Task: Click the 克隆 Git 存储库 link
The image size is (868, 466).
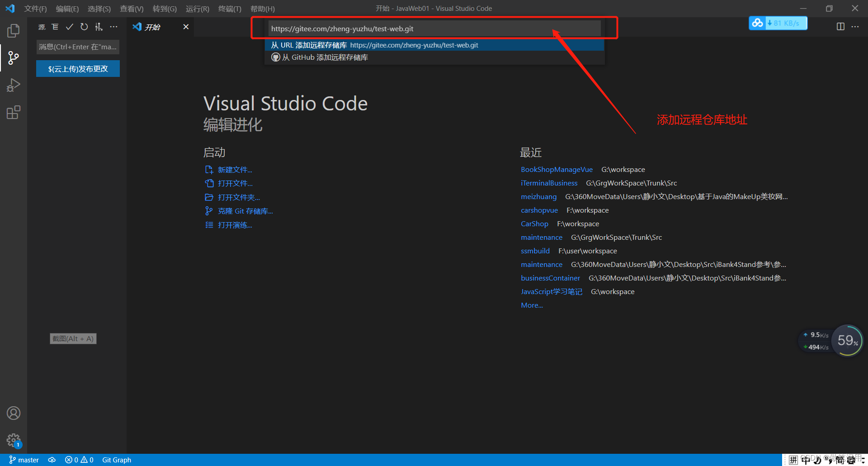Action: (x=245, y=211)
